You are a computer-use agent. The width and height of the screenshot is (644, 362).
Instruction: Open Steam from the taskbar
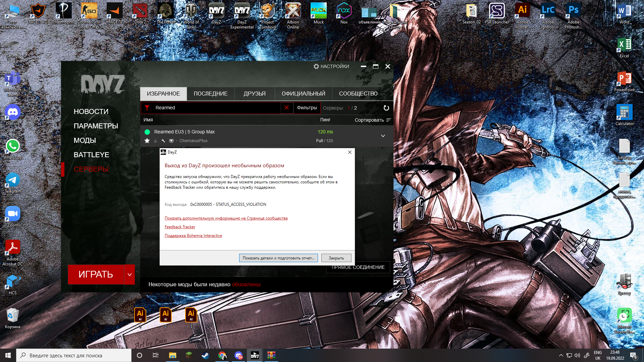205,355
